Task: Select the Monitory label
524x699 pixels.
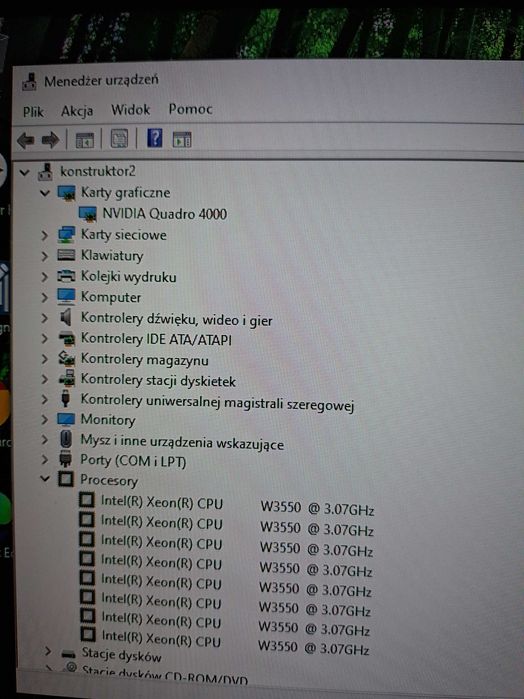Action: point(107,420)
